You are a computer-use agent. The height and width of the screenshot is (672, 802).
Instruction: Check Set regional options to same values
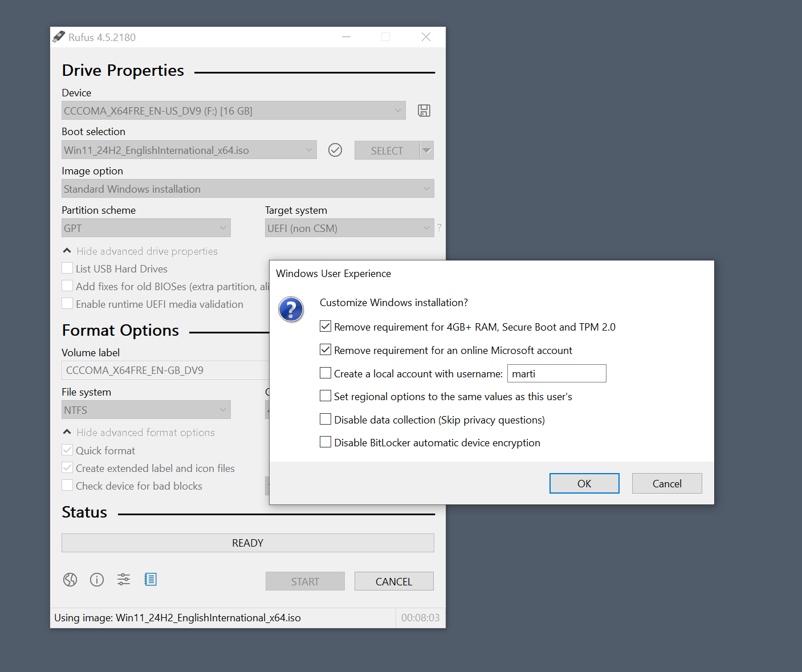pyautogui.click(x=325, y=396)
